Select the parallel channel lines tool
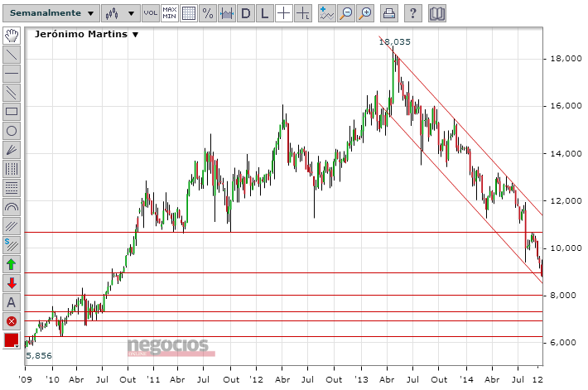588x390 pixels. 12,93
